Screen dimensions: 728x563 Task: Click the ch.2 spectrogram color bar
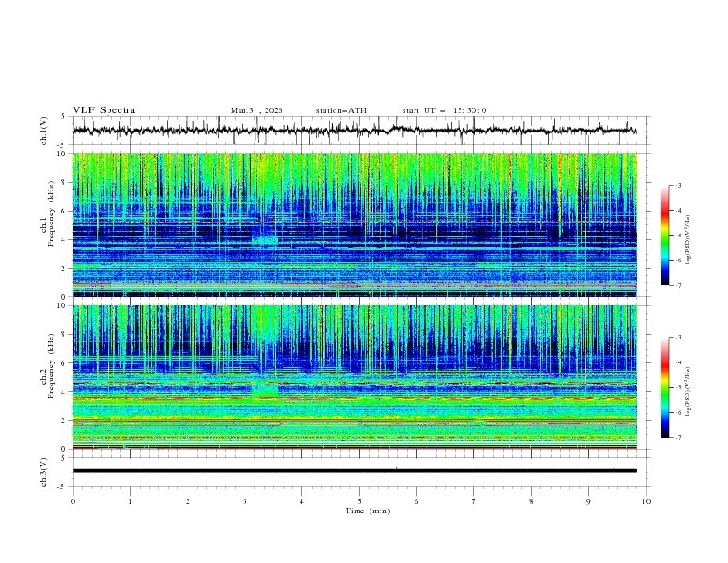point(665,387)
